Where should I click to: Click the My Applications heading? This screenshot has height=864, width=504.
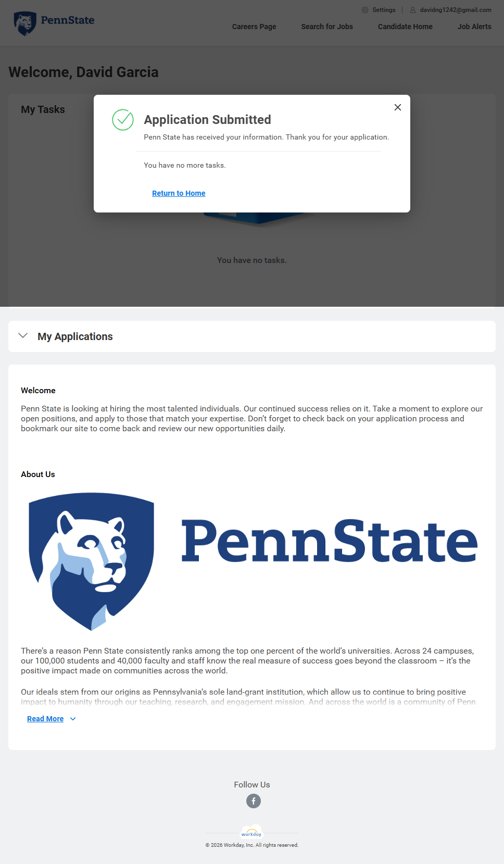tap(75, 336)
